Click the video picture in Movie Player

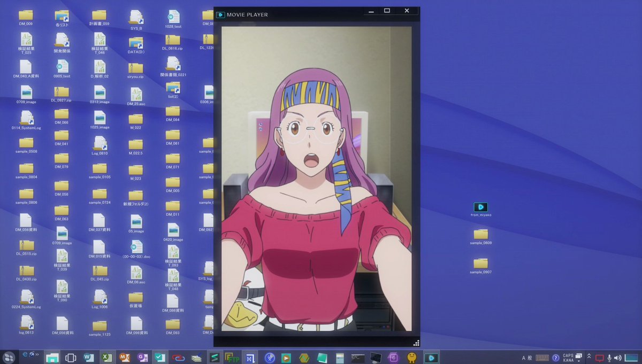pos(317,179)
